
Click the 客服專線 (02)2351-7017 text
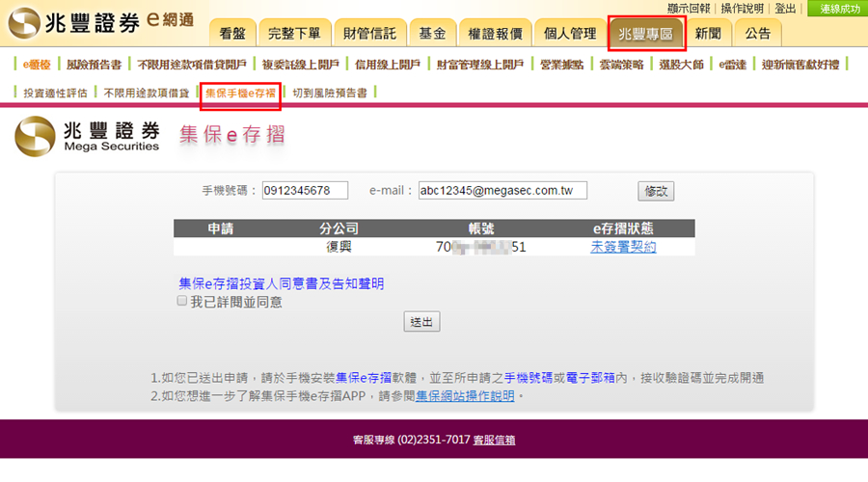pyautogui.click(x=411, y=440)
